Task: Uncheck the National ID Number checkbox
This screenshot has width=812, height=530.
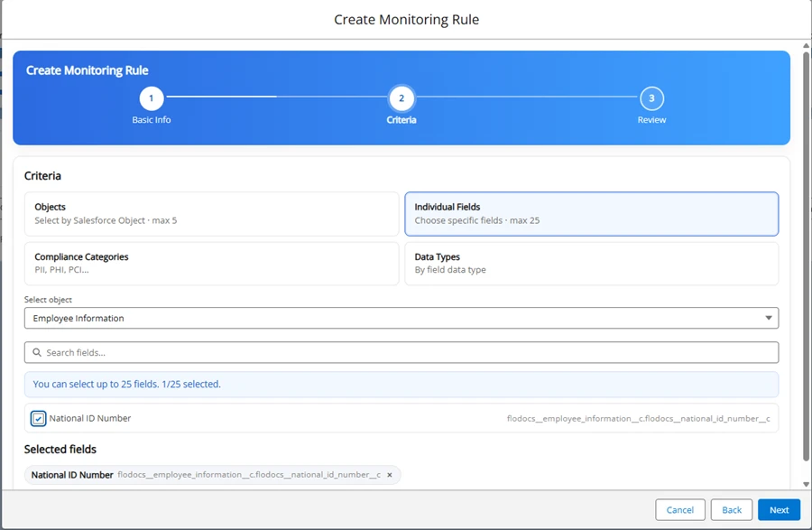Action: [38, 419]
